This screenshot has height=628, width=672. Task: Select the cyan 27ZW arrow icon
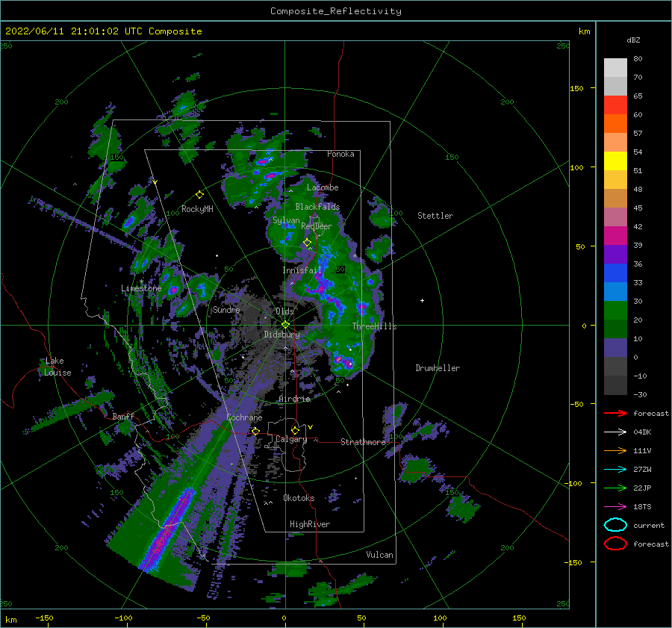(x=615, y=470)
